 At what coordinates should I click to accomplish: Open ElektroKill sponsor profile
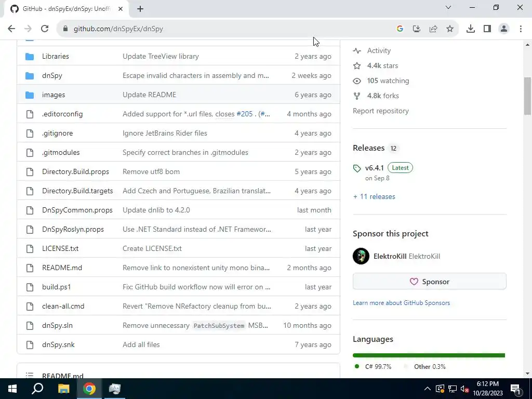[x=406, y=256]
